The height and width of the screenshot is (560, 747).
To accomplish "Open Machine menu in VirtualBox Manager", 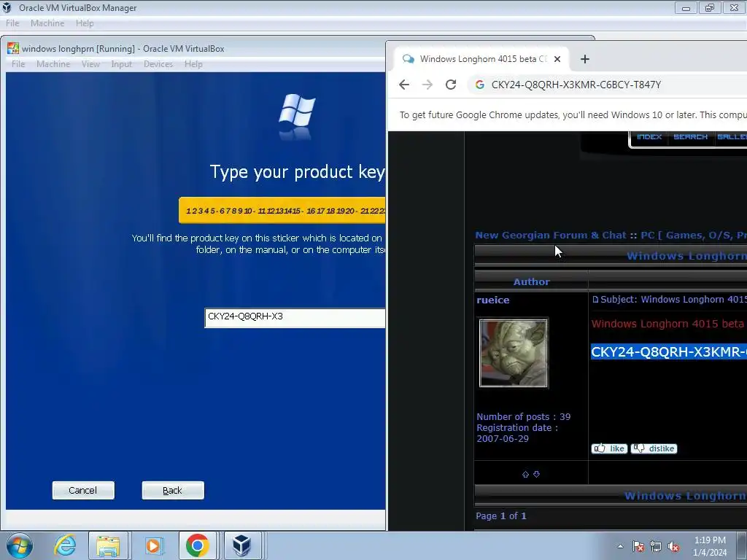I will pos(47,23).
